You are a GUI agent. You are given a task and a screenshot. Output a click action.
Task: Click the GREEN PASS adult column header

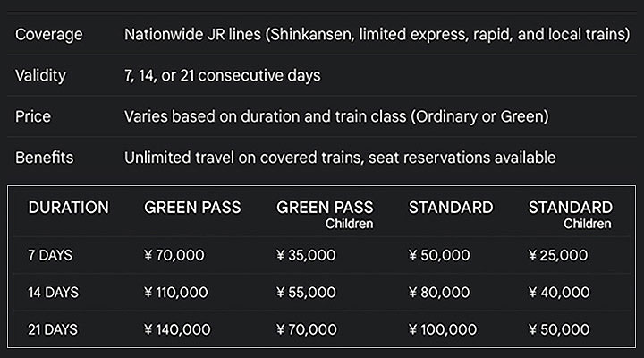pos(192,208)
